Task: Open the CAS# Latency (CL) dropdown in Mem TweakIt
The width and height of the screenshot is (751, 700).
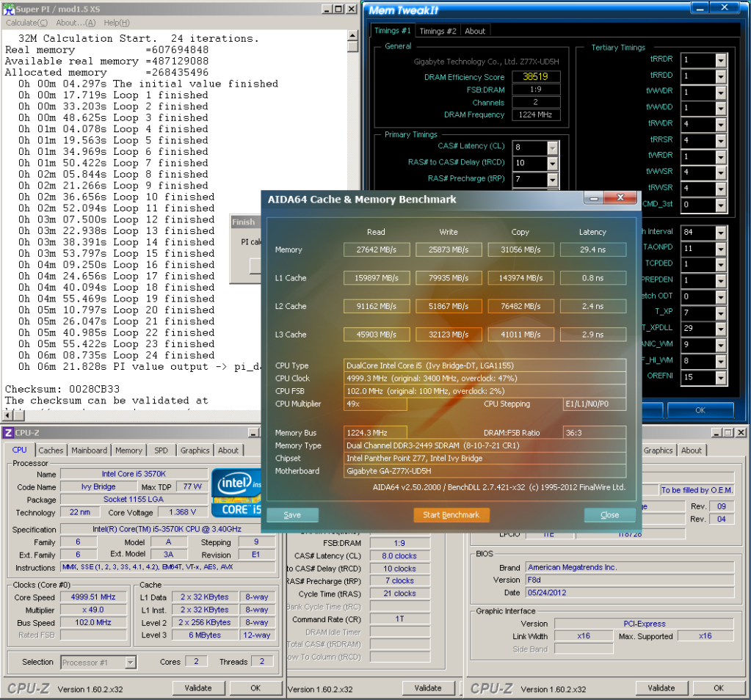Action: [x=552, y=147]
